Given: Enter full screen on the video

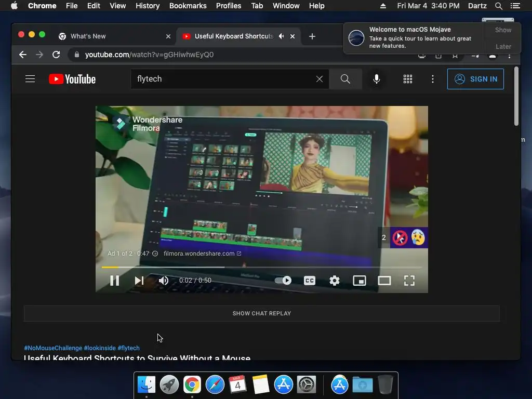Looking at the screenshot, I should pyautogui.click(x=409, y=281).
